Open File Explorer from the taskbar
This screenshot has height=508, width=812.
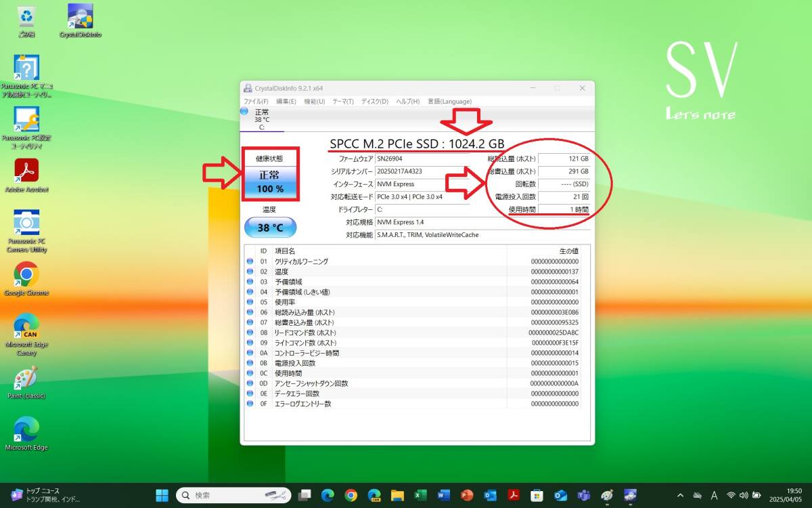tap(397, 495)
